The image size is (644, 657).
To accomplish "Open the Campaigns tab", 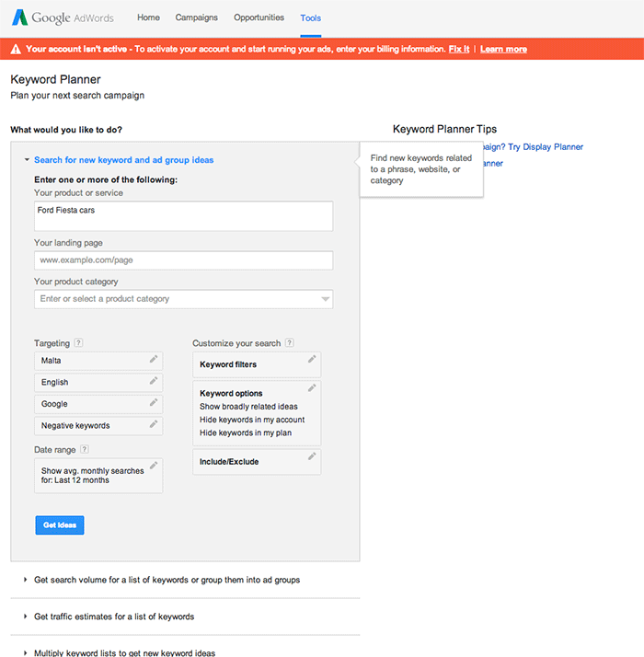I will point(197,17).
